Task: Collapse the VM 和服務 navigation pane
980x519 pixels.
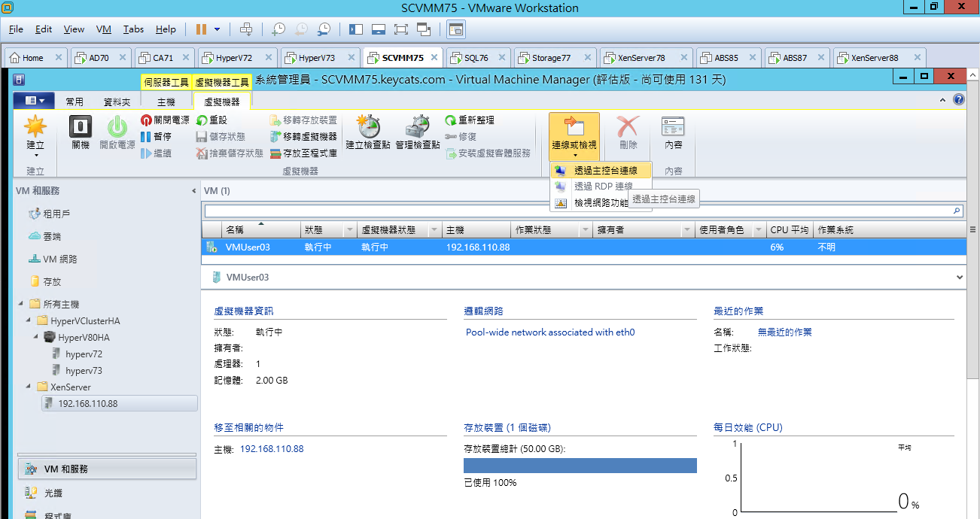Action: 194,191
